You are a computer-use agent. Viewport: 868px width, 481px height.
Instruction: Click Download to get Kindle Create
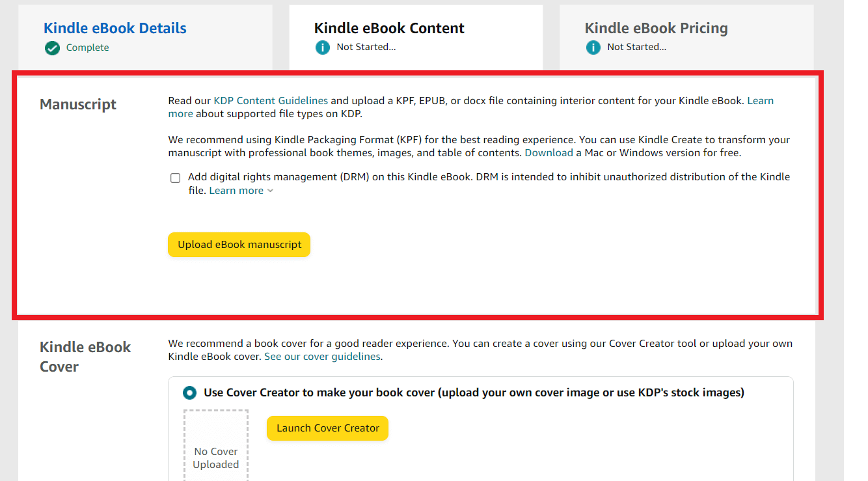tap(549, 152)
